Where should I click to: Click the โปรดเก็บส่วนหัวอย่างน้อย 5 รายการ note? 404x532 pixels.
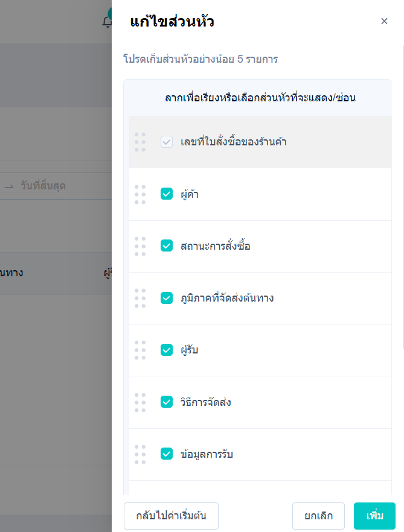(x=200, y=59)
